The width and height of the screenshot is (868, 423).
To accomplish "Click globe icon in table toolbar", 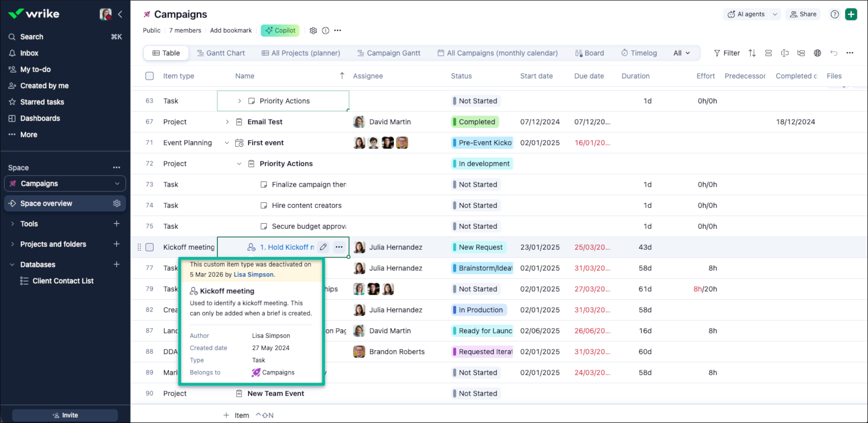I will tap(818, 53).
